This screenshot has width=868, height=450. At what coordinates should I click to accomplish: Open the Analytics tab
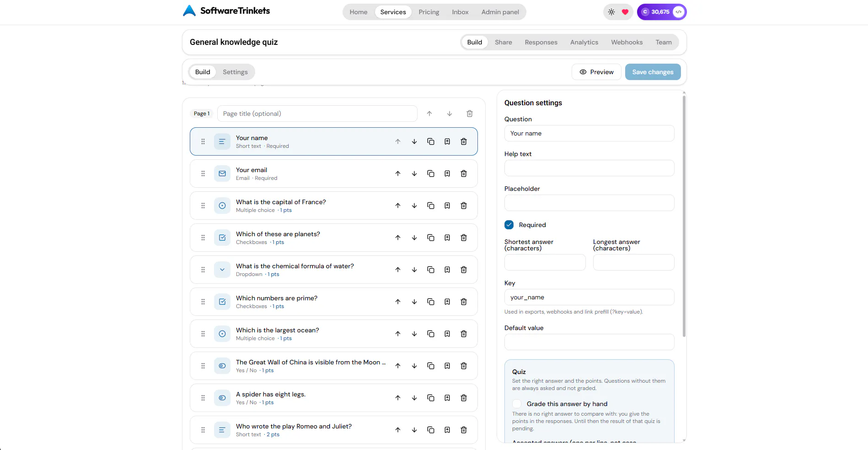(584, 42)
